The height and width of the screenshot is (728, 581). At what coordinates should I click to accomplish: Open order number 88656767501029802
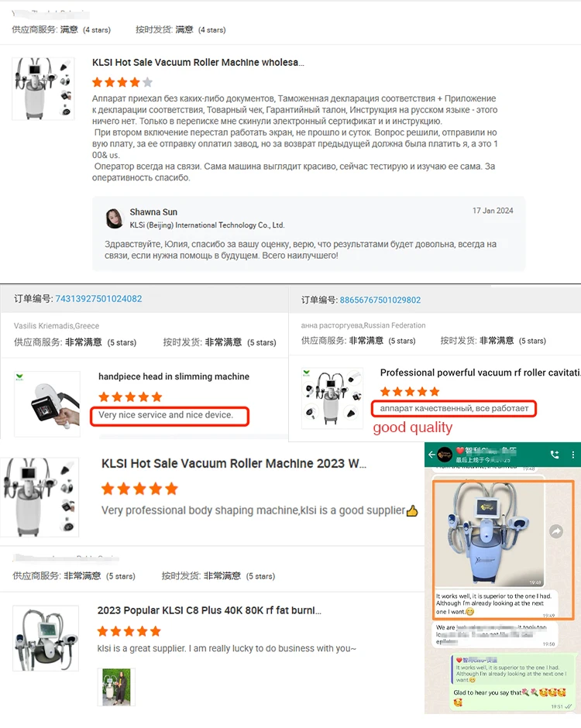pos(380,300)
